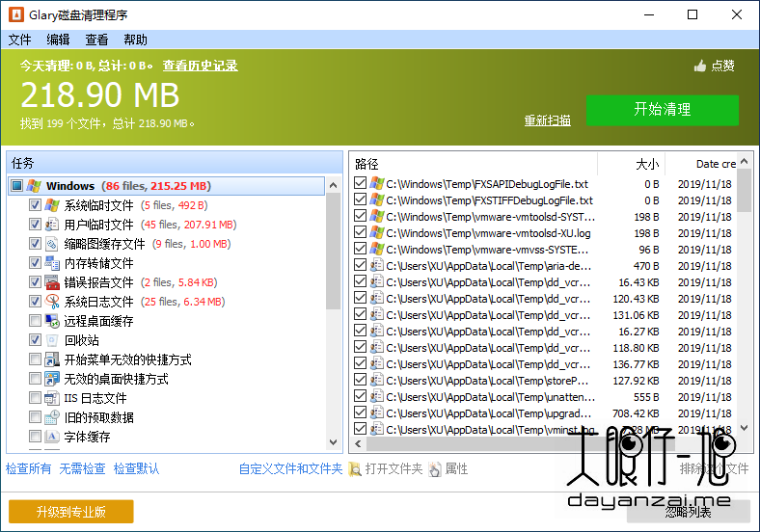Uncheck the FXSAPIDebugLogFile.txt file checkbox
Screen dimensions: 760x532
click(x=360, y=183)
